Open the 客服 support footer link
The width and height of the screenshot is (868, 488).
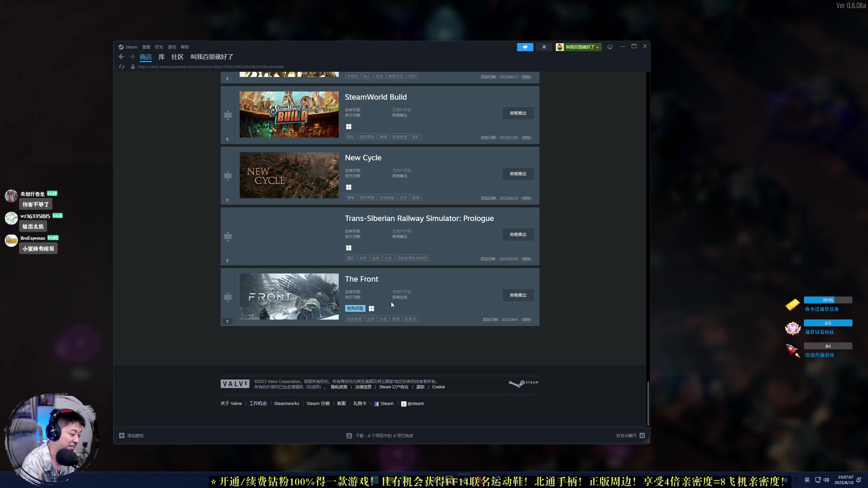pos(341,404)
